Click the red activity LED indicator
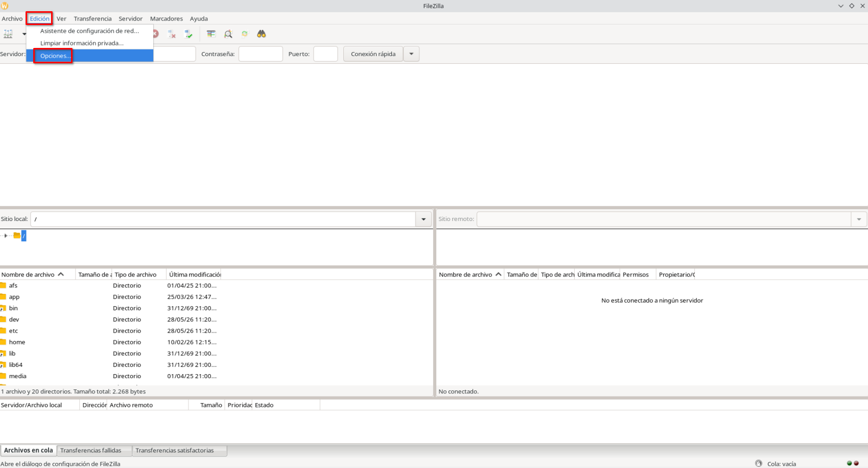The height and width of the screenshot is (468, 868). point(856,463)
